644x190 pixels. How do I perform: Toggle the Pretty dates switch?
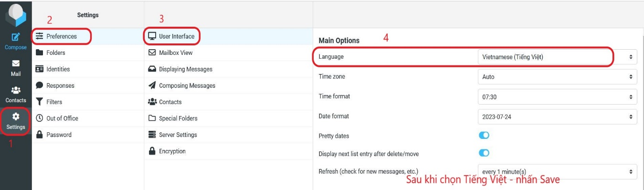(x=484, y=136)
